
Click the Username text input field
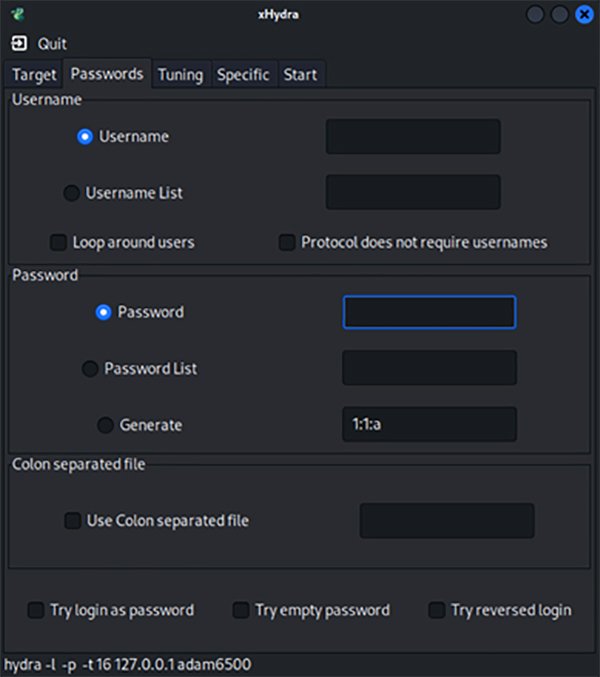click(412, 137)
